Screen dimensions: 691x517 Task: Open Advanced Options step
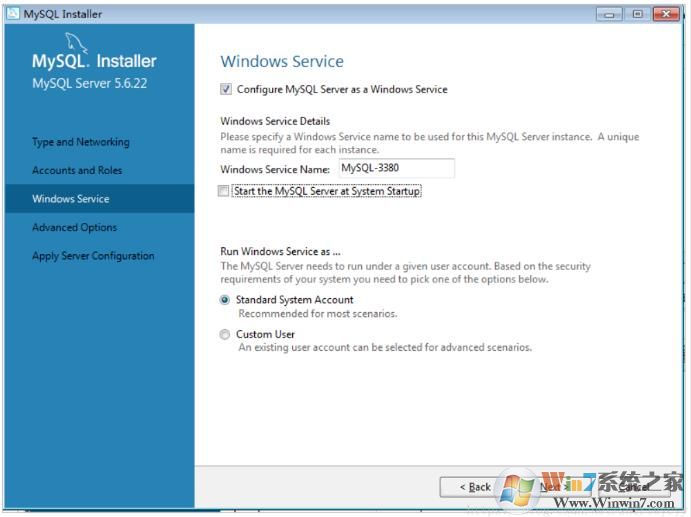[x=74, y=227]
